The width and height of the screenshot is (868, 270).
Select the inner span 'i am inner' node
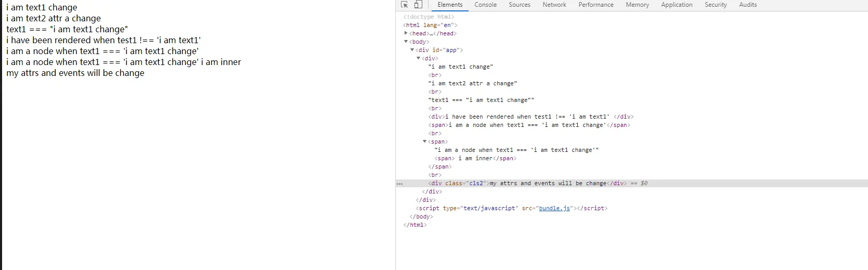[x=475, y=158]
